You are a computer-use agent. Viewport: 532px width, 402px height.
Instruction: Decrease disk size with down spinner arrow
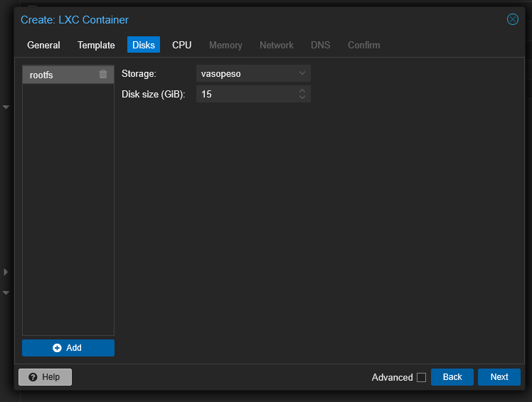302,97
